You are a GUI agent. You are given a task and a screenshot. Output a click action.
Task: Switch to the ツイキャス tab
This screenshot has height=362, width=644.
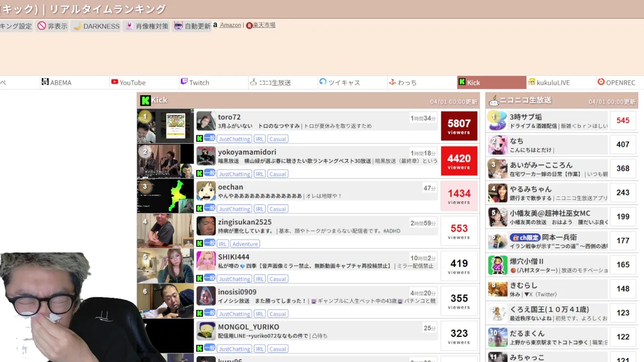[353, 82]
